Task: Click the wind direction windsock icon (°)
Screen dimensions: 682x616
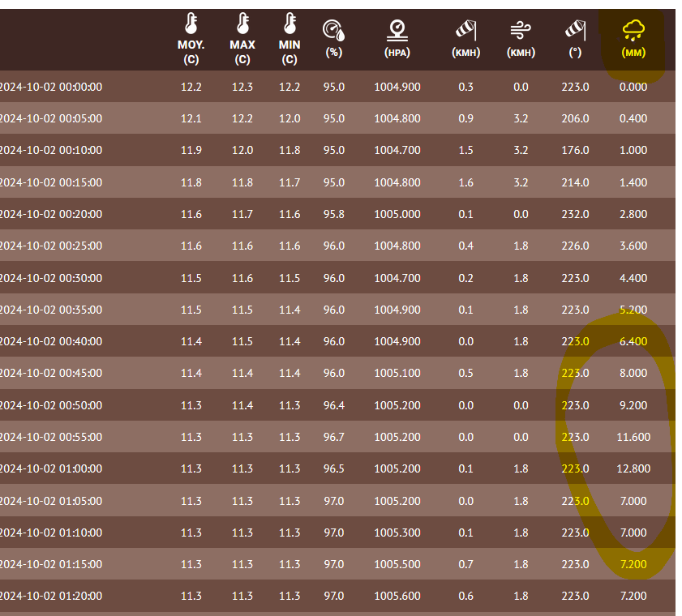Action: (x=575, y=31)
